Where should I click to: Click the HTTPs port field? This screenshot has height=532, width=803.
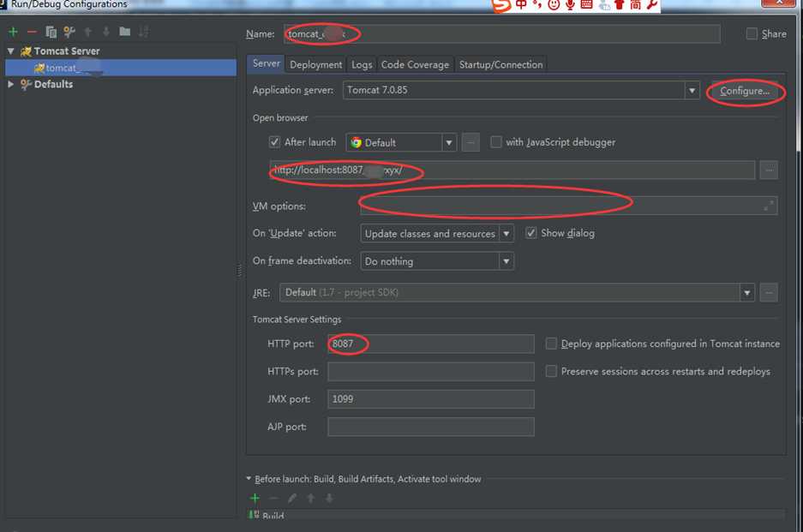click(x=431, y=371)
